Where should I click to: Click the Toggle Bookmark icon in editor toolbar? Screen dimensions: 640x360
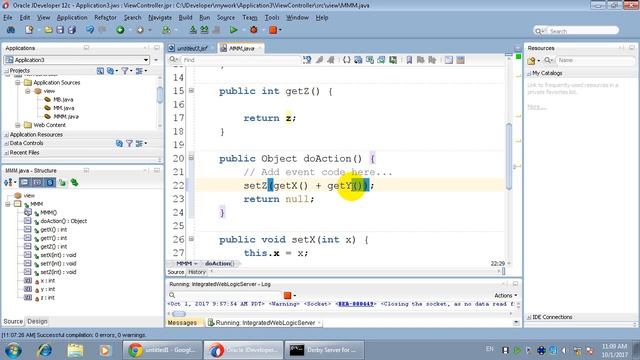point(409,60)
